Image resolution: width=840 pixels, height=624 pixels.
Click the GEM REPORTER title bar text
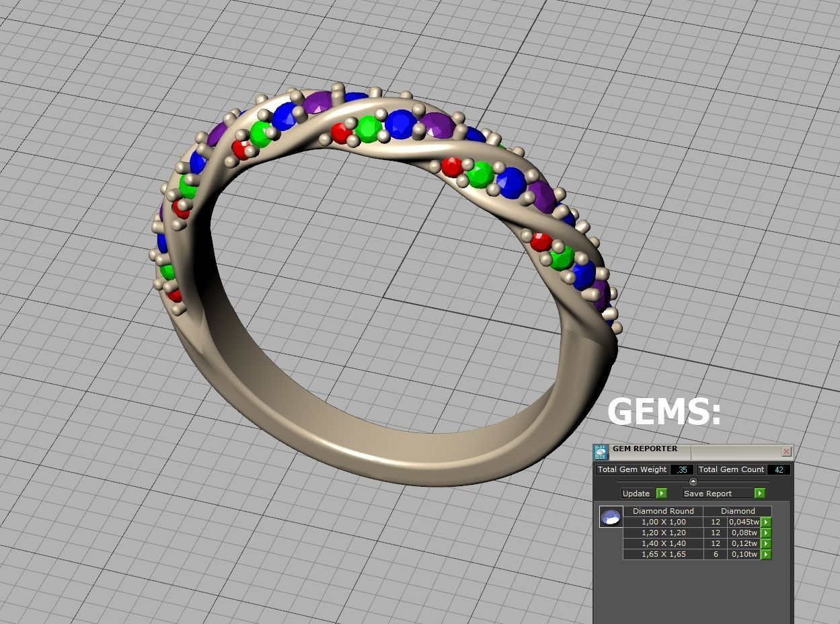click(x=644, y=448)
